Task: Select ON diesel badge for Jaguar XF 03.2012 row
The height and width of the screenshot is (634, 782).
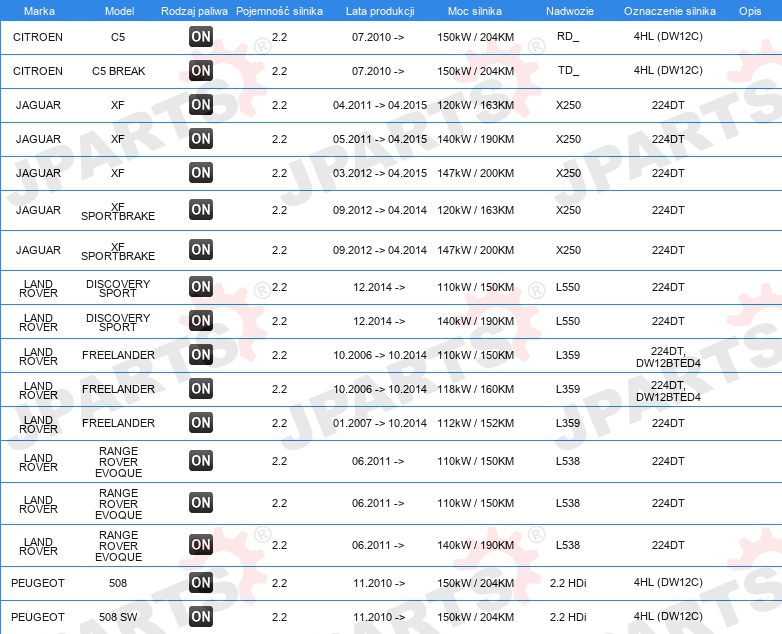Action: (x=201, y=172)
